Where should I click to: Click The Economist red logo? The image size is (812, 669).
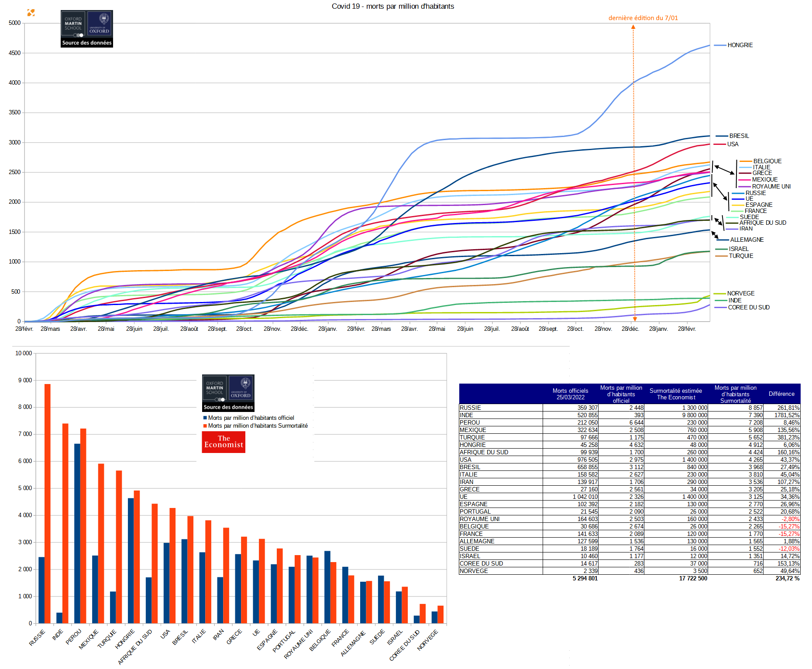224,442
